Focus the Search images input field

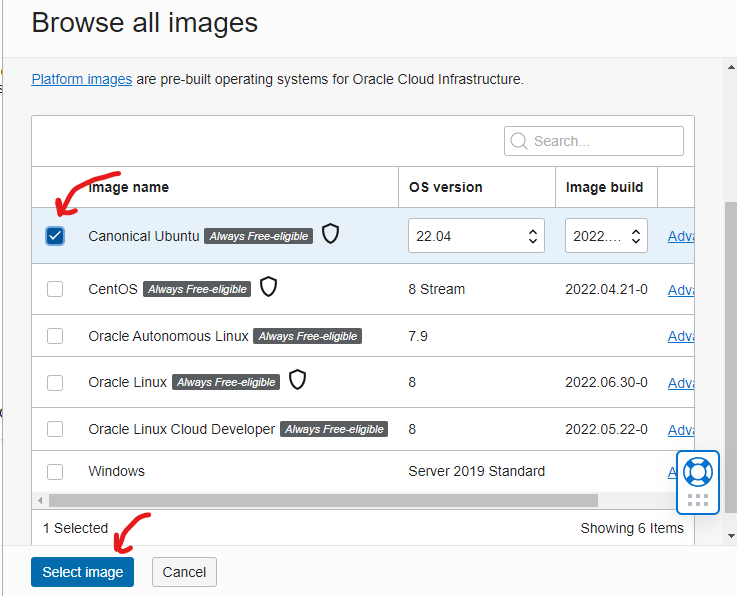[x=594, y=141]
